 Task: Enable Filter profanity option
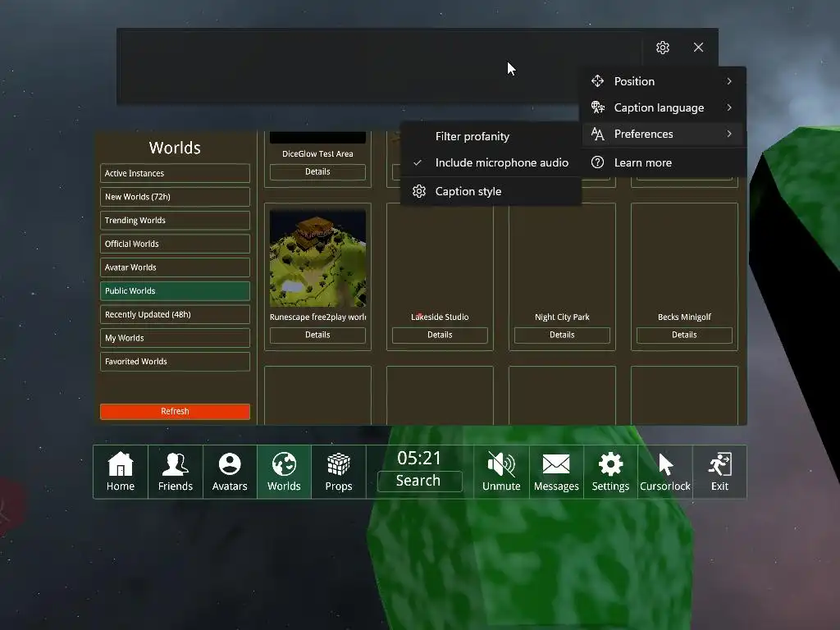pyautogui.click(x=491, y=137)
